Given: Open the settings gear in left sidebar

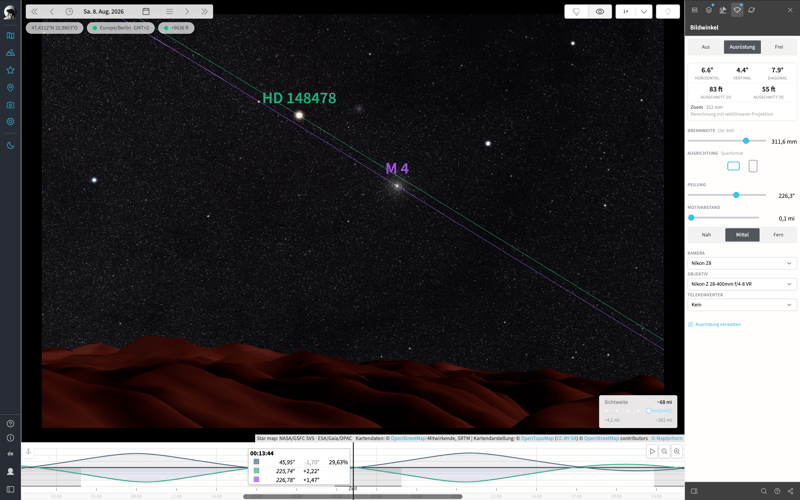Looking at the screenshot, I should pos(10,121).
